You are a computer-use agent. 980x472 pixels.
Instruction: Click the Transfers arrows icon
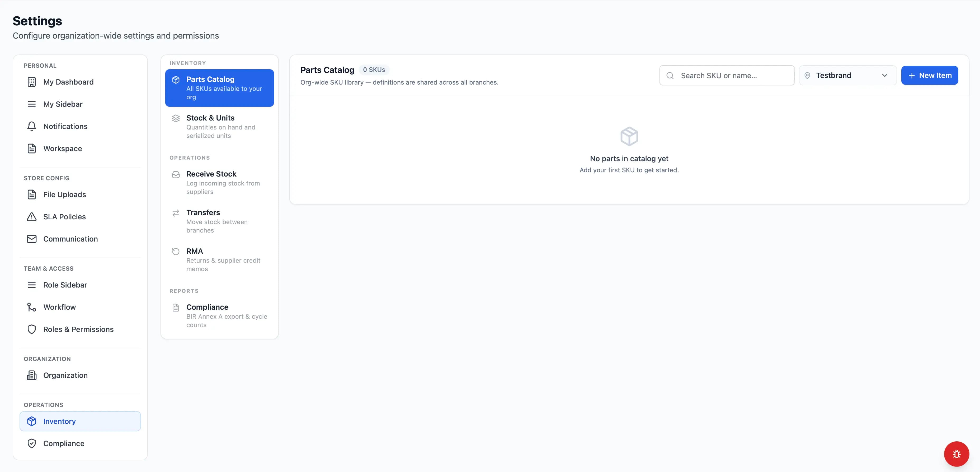[x=176, y=213]
